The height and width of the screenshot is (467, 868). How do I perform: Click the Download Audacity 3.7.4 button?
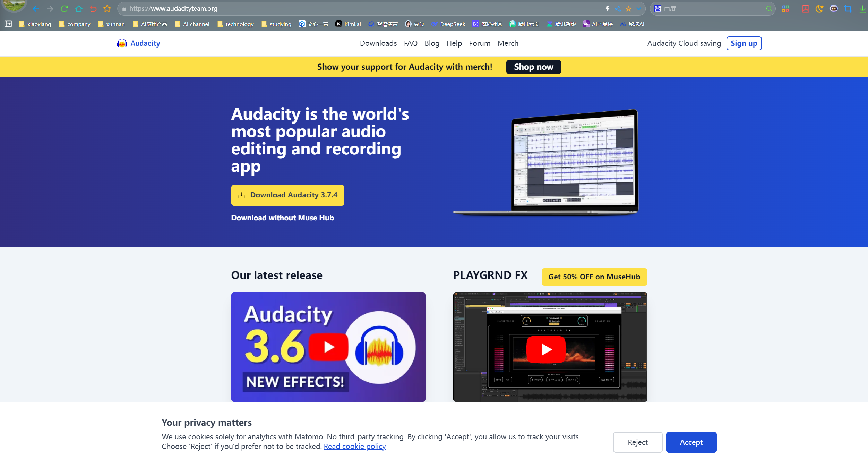(x=287, y=195)
